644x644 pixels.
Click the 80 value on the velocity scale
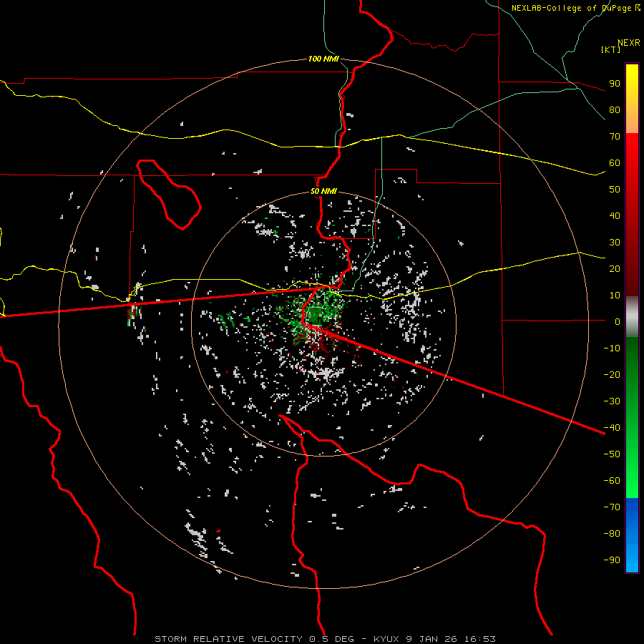(615, 109)
